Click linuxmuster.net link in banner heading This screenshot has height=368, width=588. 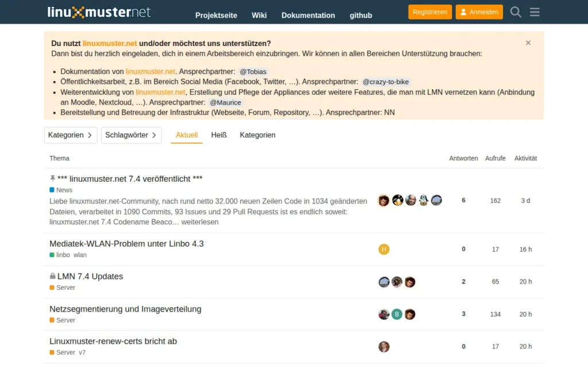pos(110,43)
